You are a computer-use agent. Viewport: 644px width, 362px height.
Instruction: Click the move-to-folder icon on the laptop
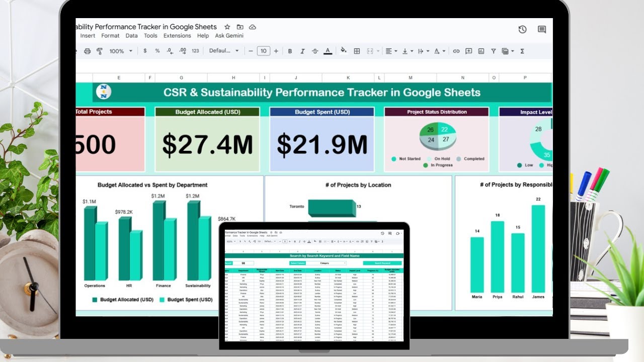point(240,27)
